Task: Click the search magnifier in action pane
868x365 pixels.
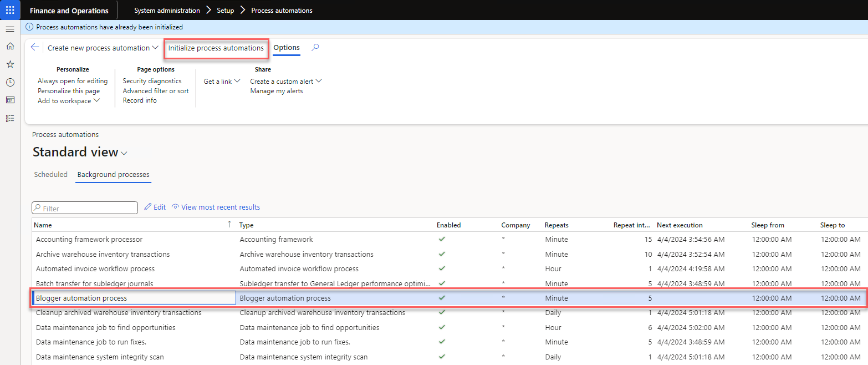Action: [x=315, y=48]
